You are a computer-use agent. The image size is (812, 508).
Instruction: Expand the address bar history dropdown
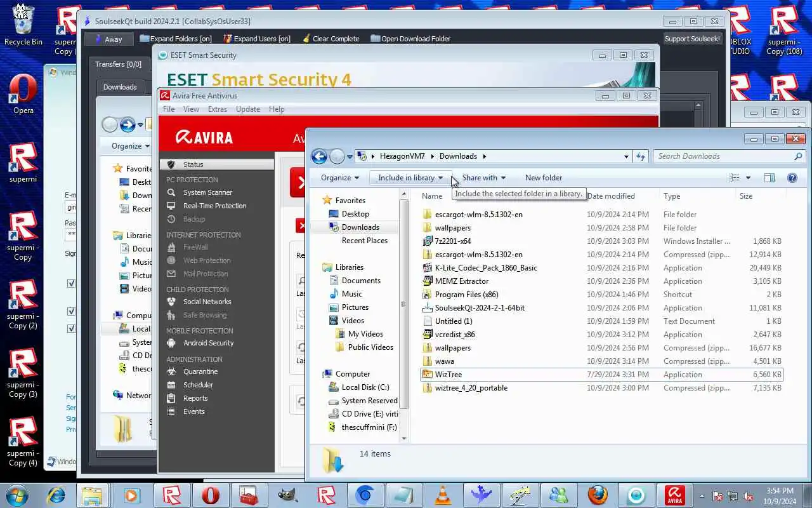[x=626, y=156]
